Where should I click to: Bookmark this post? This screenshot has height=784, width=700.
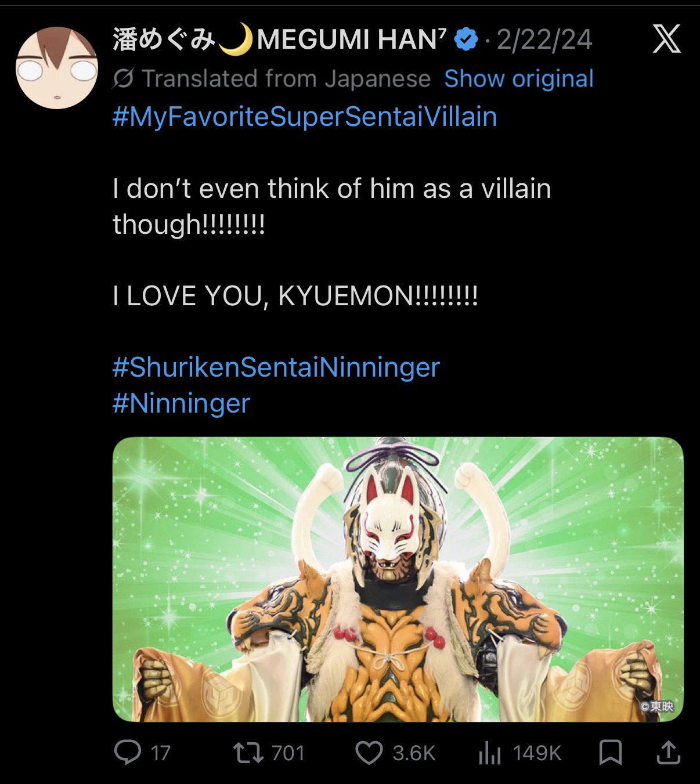[611, 753]
